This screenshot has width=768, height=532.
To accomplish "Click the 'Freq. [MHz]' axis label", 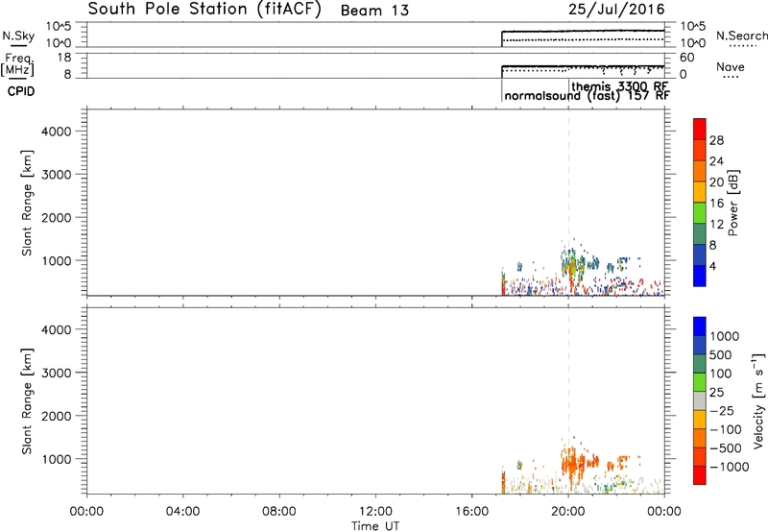I will [x=18, y=65].
